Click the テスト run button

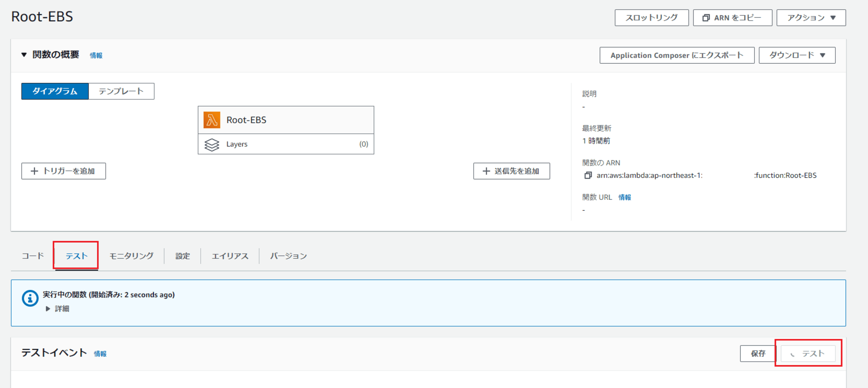click(x=808, y=354)
